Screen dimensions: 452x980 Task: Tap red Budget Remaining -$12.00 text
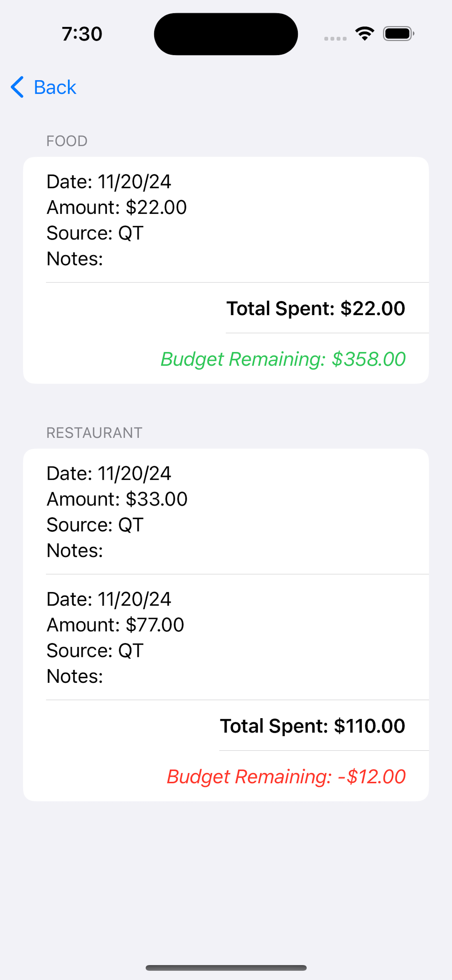point(286,777)
